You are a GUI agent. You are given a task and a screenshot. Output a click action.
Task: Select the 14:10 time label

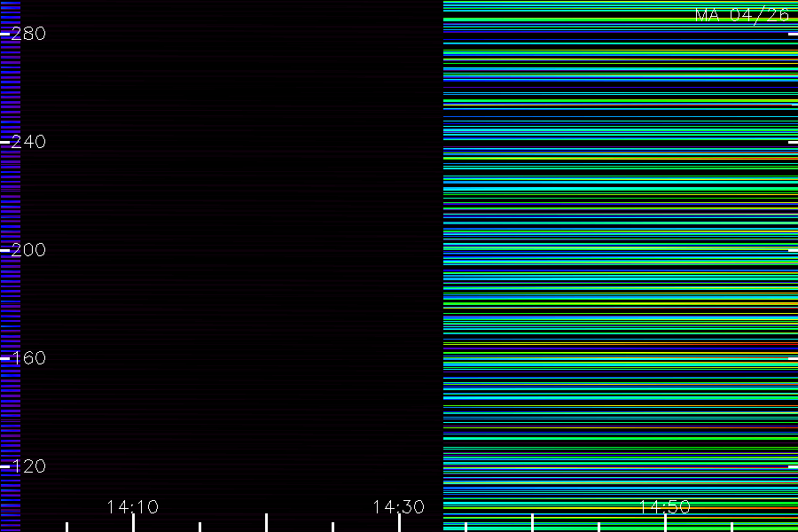point(133,506)
